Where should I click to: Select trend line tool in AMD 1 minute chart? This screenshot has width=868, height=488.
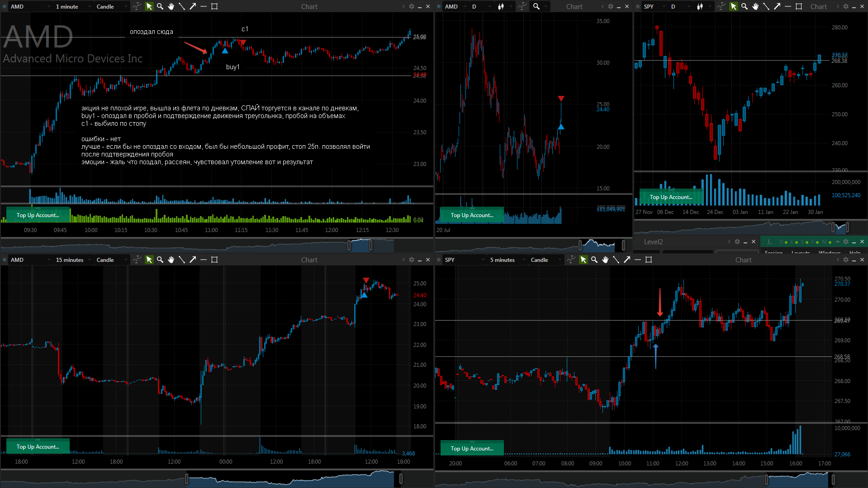click(x=182, y=6)
